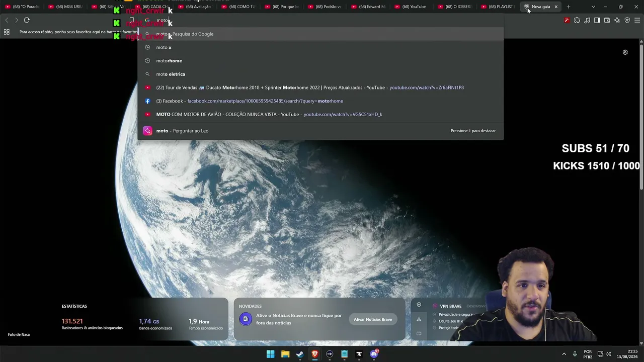Click the VPN BRAVE widget title

click(x=450, y=306)
